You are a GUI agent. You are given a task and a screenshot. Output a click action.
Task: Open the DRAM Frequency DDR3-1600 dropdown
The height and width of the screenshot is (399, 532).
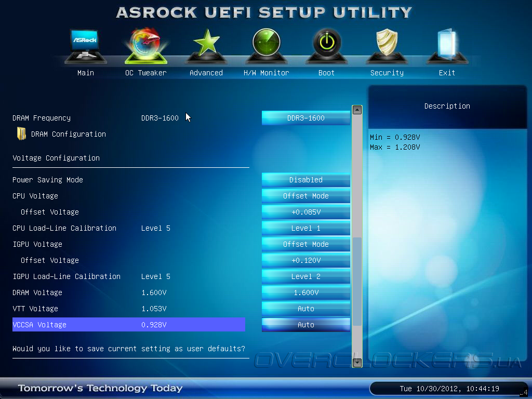[x=305, y=118]
